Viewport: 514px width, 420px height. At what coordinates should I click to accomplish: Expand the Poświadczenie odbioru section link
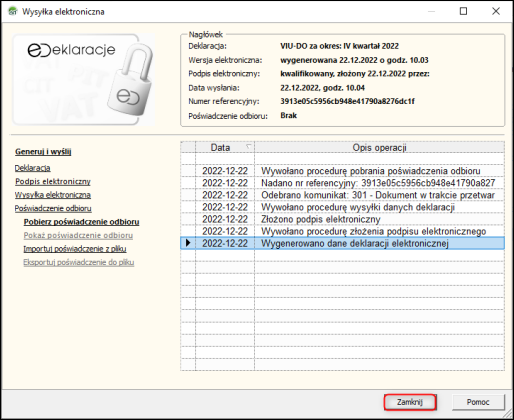click(53, 208)
